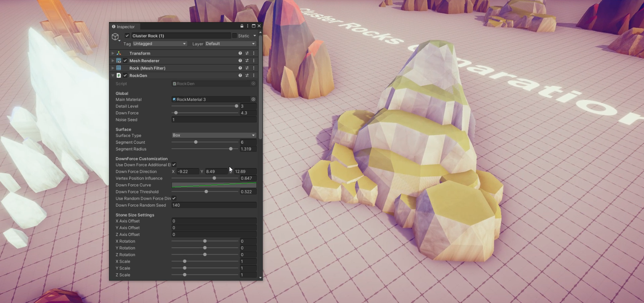Viewport: 644px width, 303px height.
Task: Click the object name field Cluster Rock (1)
Action: point(181,36)
